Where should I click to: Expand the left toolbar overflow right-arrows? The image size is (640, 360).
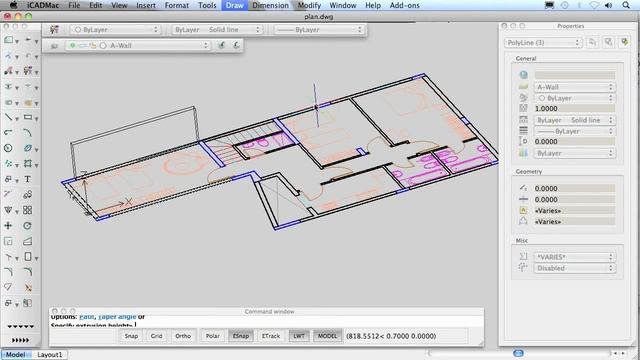(20, 340)
